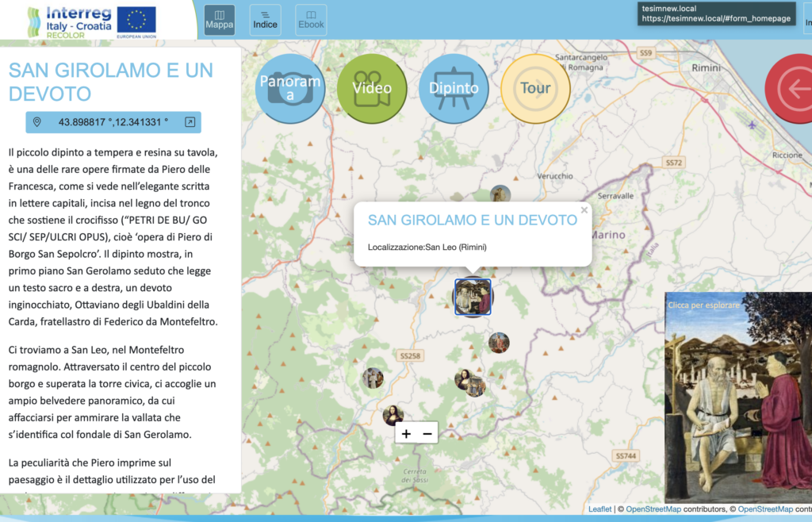This screenshot has height=522, width=812.
Task: Click the Interreg Italy-Croatia RECOLOR logo
Action: point(70,21)
